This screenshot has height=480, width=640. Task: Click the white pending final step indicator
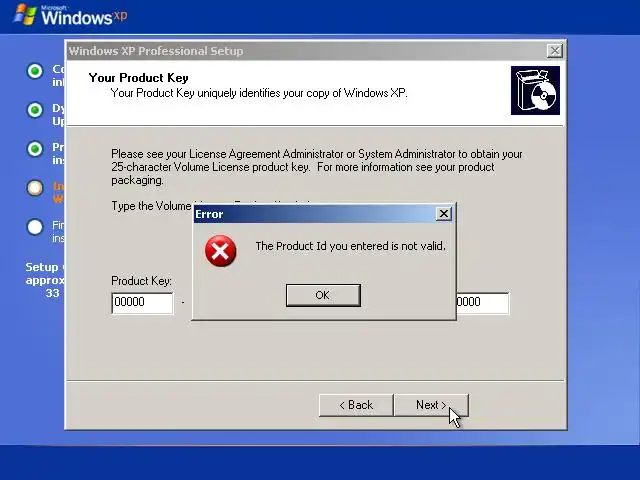[x=35, y=227]
